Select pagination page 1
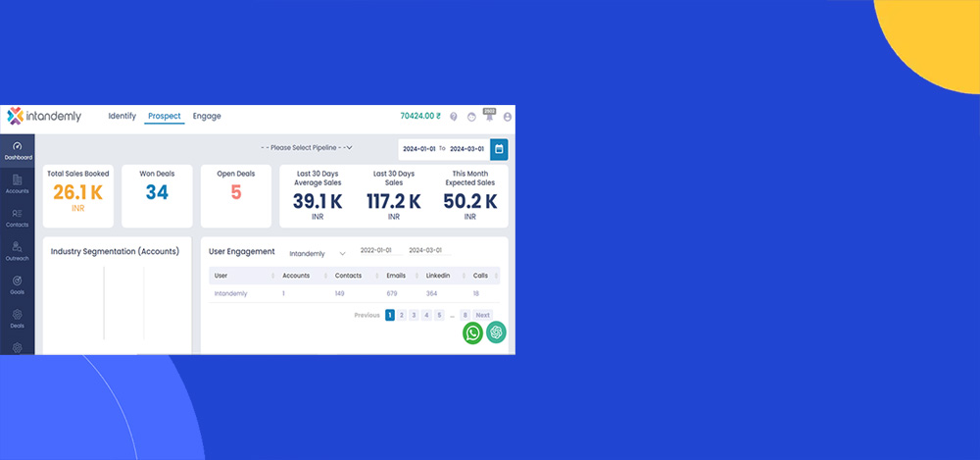This screenshot has height=460, width=980. pos(390,315)
